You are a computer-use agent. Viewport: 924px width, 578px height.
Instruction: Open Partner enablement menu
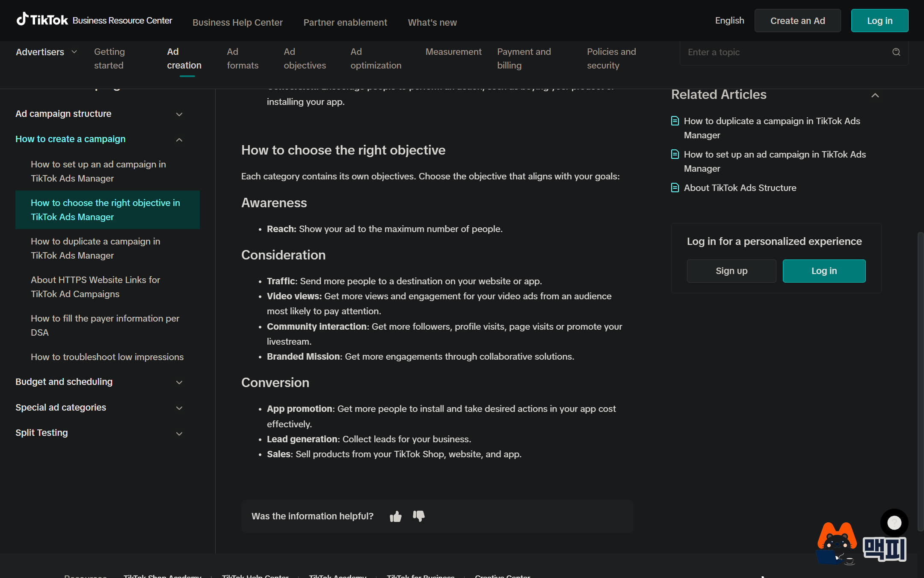click(x=345, y=22)
